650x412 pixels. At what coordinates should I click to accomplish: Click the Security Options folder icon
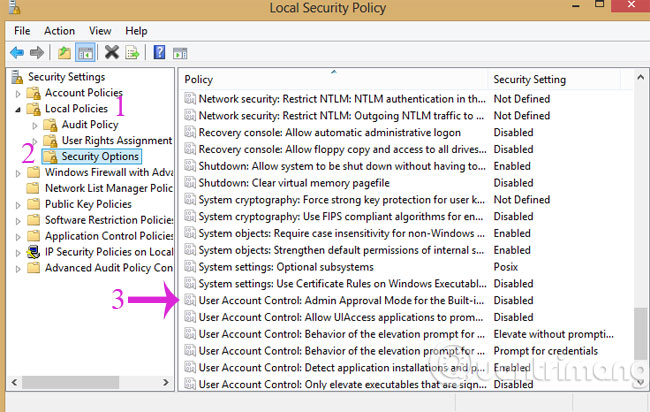[50, 157]
